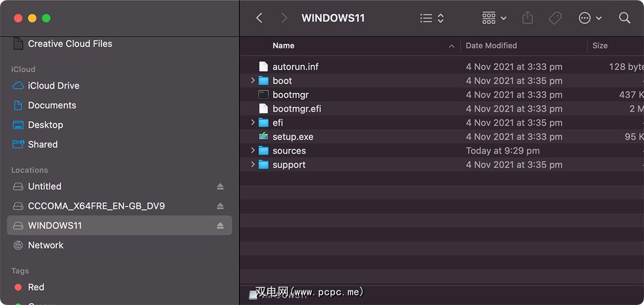Expand the sources folder disclosure triangle
This screenshot has height=305, width=644.
253,151
